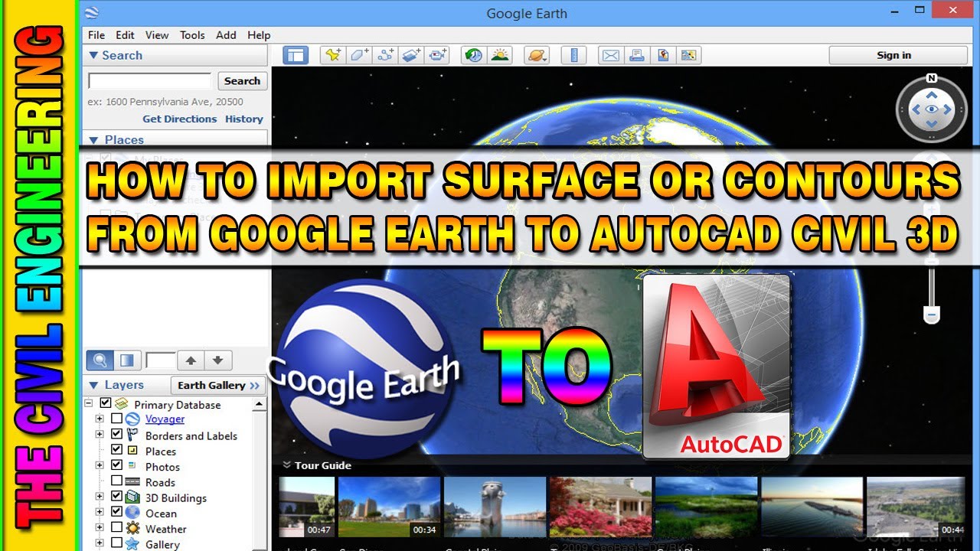Look left using the navigation compass arrow
The width and height of the screenshot is (980, 551).
click(916, 109)
